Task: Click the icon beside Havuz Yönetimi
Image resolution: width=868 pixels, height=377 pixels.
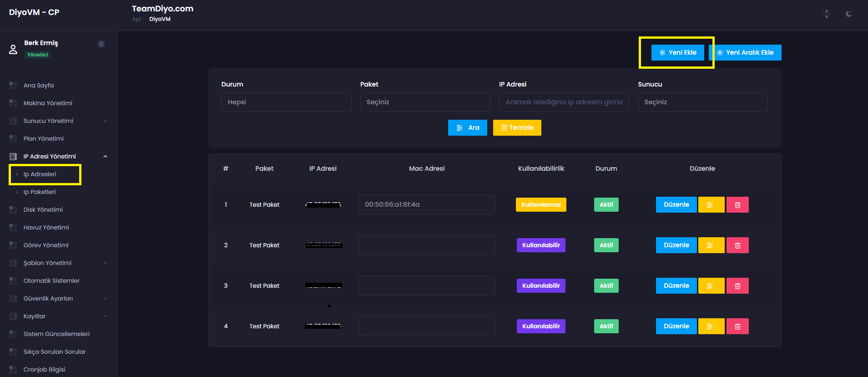Action: coord(13,227)
